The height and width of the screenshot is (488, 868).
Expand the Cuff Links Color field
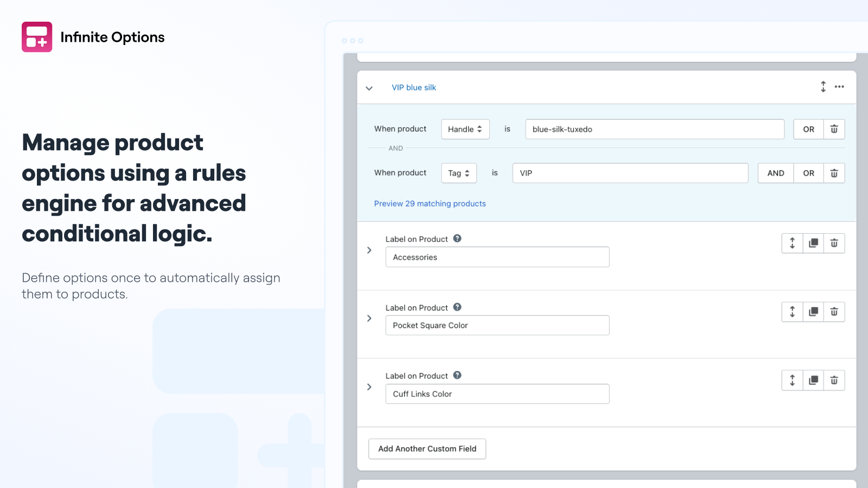coord(369,387)
